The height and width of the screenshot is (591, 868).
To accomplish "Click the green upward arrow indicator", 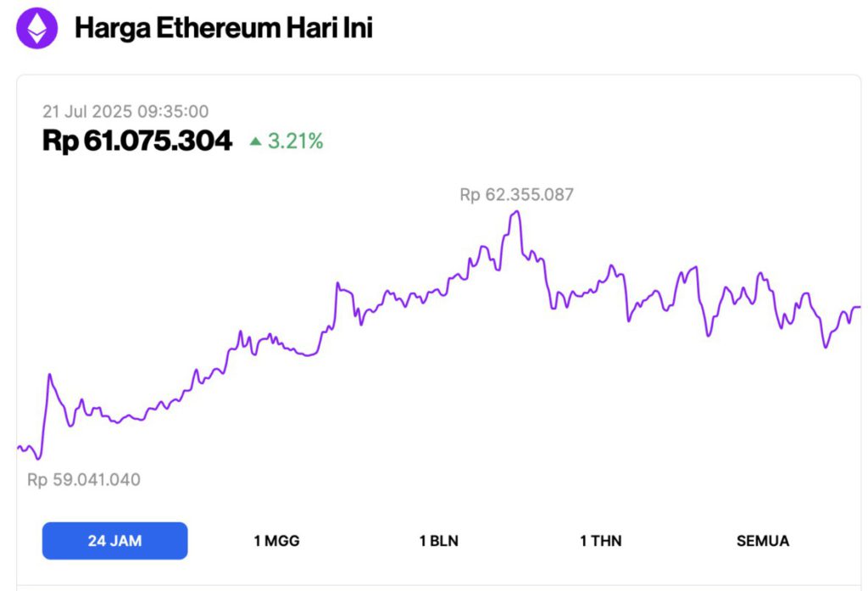I will pyautogui.click(x=254, y=139).
